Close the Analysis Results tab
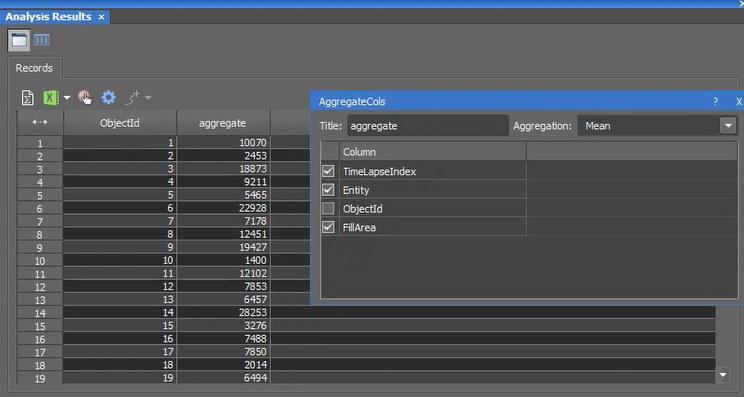The image size is (744, 397). click(x=102, y=17)
